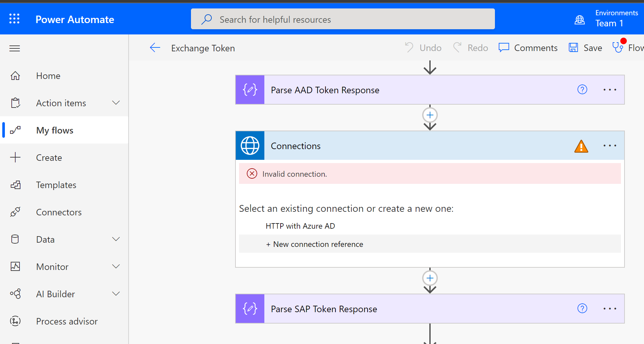The height and width of the screenshot is (344, 644).
Task: Click the Power Automate title
Action: tap(75, 19)
